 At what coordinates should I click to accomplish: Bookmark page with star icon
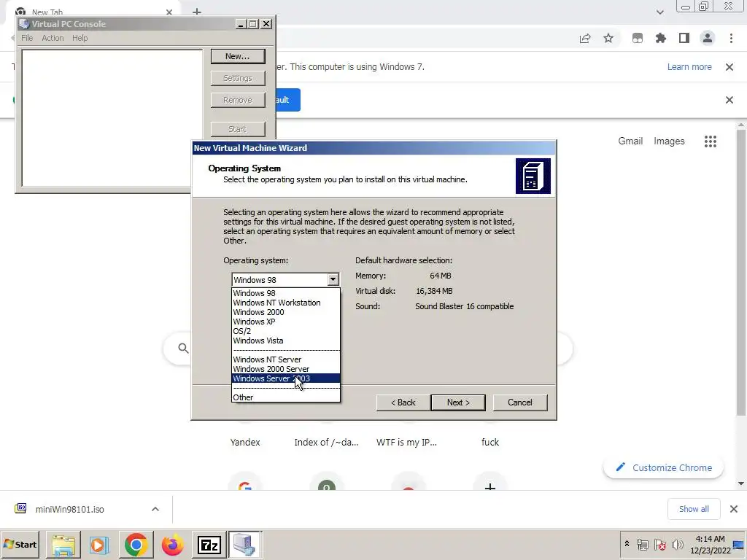coord(608,39)
